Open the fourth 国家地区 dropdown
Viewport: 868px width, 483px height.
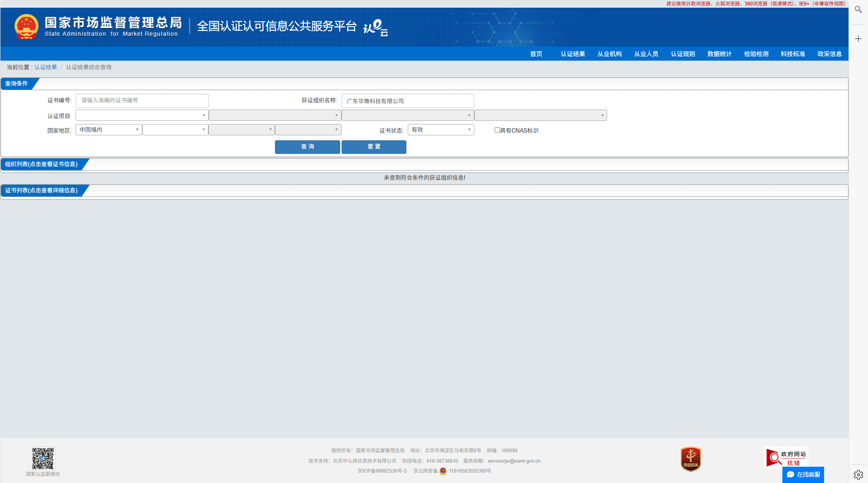click(x=308, y=130)
